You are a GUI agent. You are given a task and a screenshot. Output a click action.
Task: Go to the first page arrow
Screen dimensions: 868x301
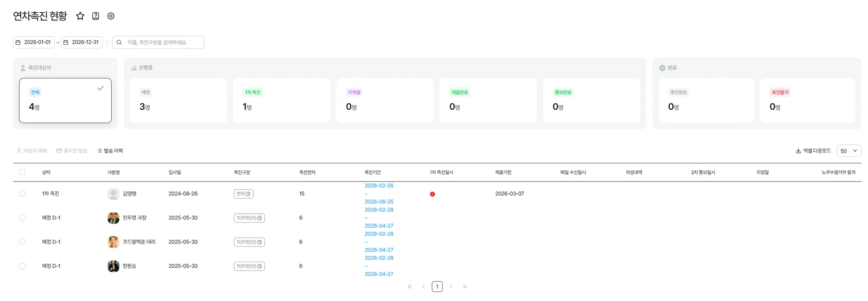pos(410,287)
